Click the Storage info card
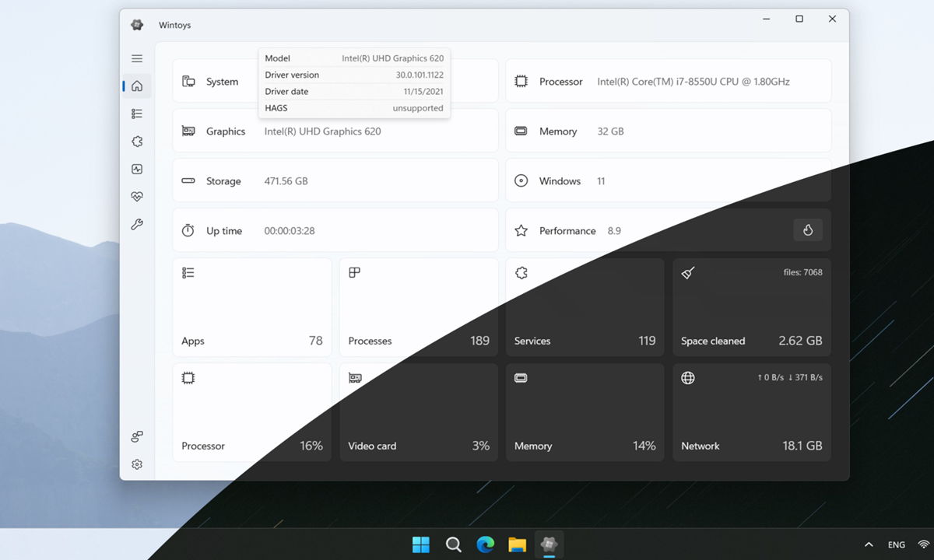 (x=335, y=181)
